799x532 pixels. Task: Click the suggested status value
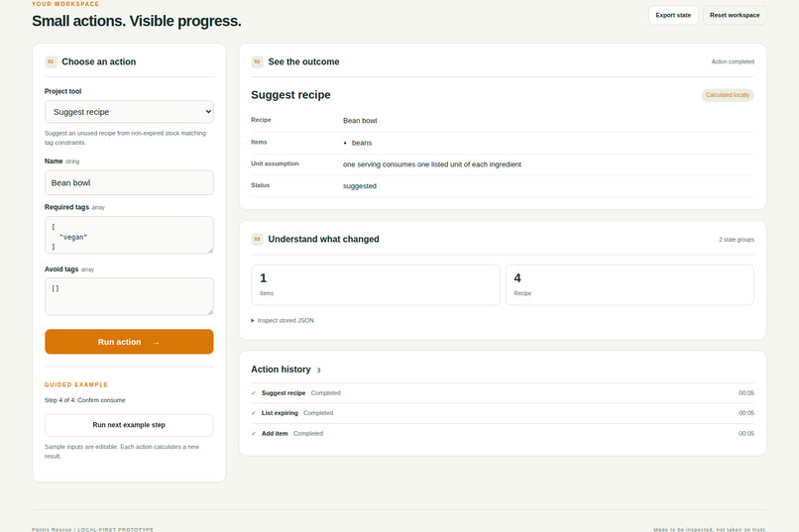click(x=360, y=186)
